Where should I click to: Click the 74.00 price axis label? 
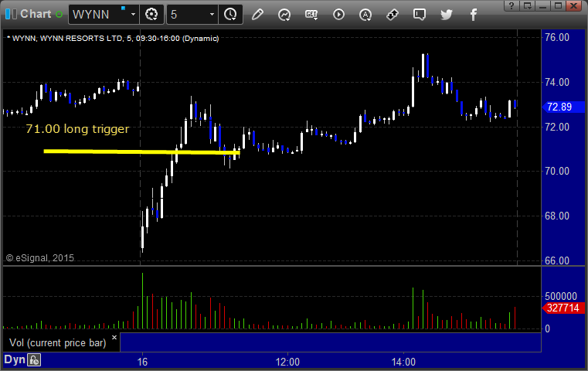pos(557,82)
